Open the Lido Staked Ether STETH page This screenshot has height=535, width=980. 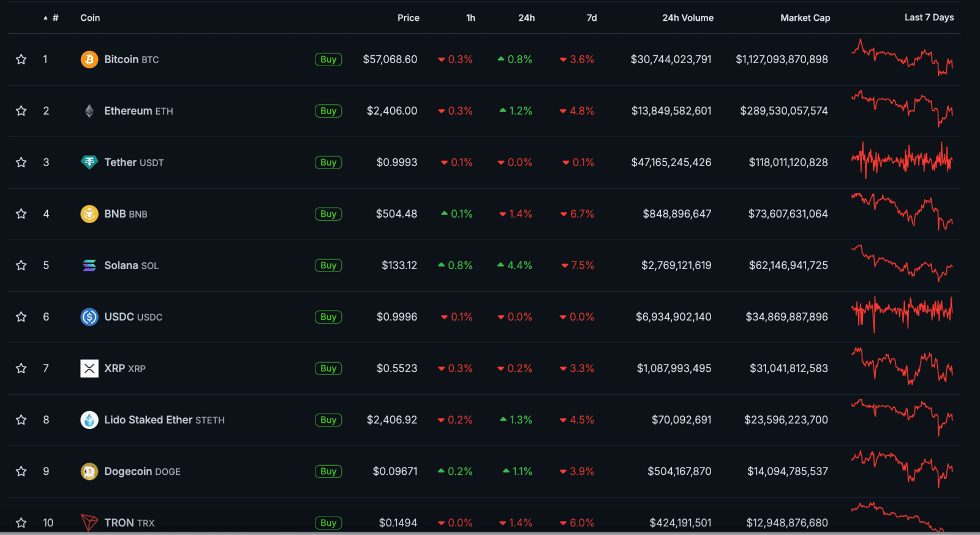pyautogui.click(x=164, y=420)
